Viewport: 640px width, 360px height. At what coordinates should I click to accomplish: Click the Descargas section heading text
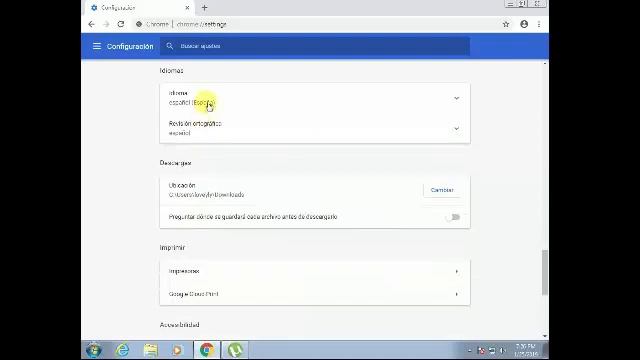176,163
